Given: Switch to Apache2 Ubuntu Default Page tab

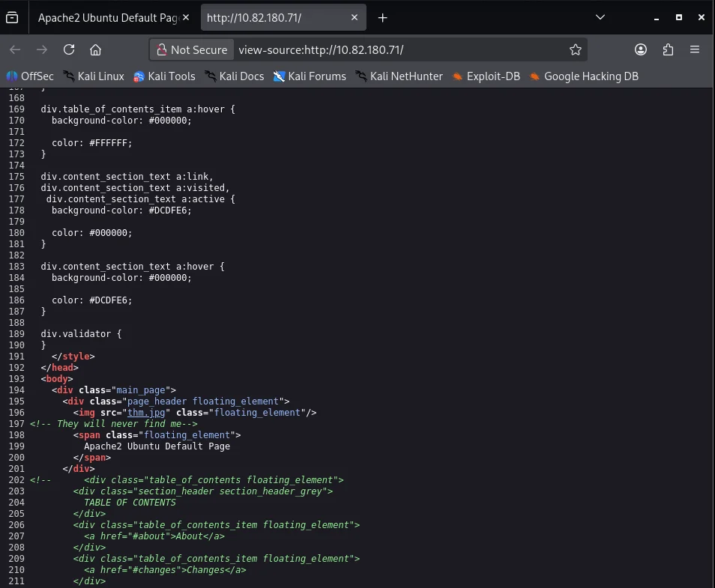Looking at the screenshot, I should [109, 18].
